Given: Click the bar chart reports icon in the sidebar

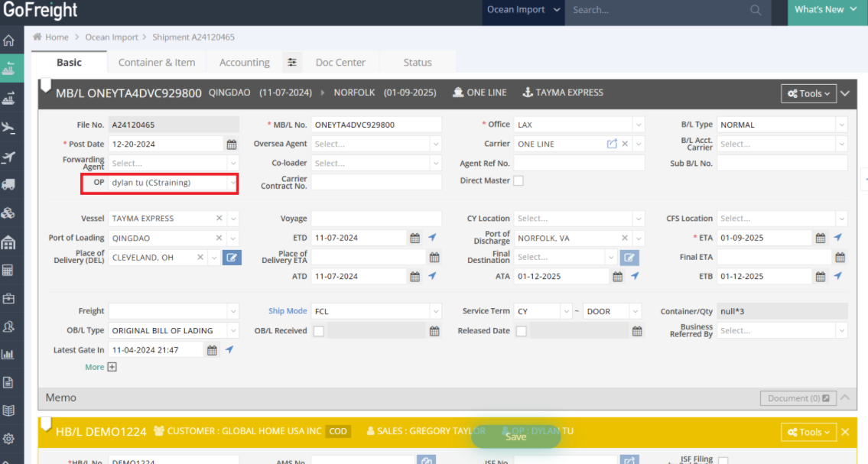Looking at the screenshot, I should (8, 354).
